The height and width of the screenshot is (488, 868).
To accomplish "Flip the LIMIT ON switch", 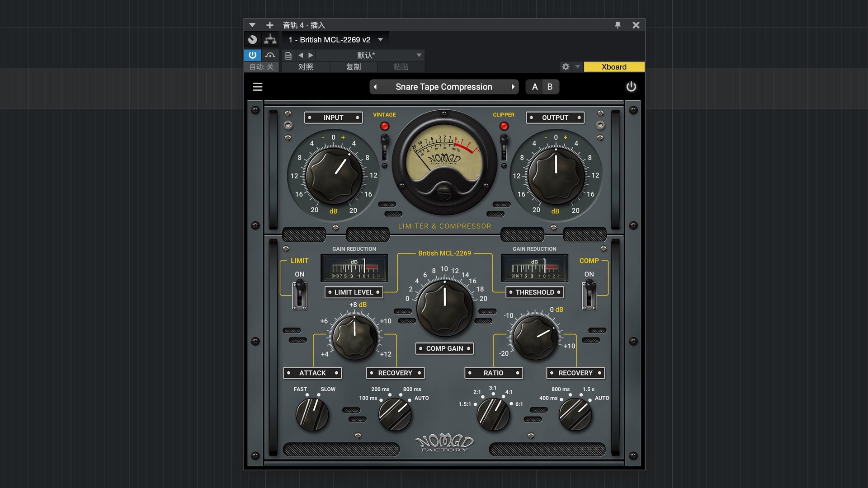I will coord(299,294).
